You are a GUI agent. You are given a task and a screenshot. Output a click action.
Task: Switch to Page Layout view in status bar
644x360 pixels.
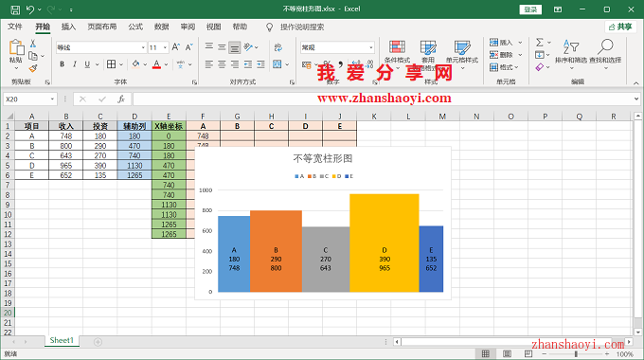click(508, 353)
